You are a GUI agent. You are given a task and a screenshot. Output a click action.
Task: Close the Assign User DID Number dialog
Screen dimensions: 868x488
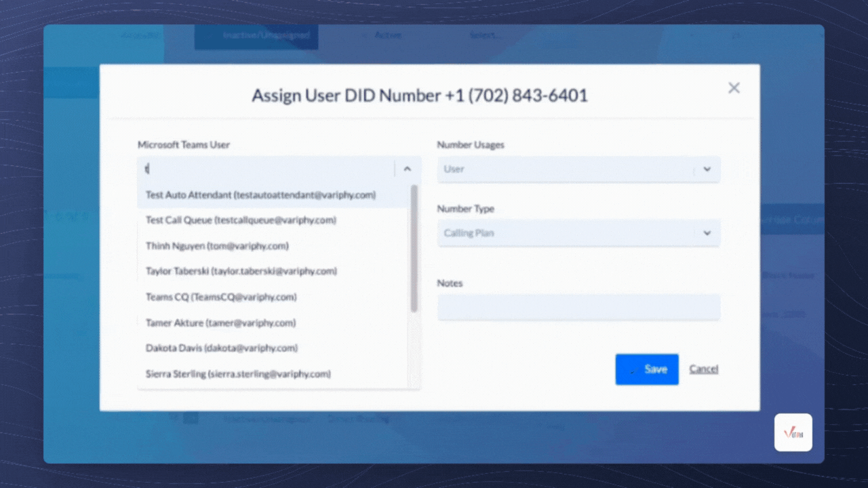(x=734, y=88)
